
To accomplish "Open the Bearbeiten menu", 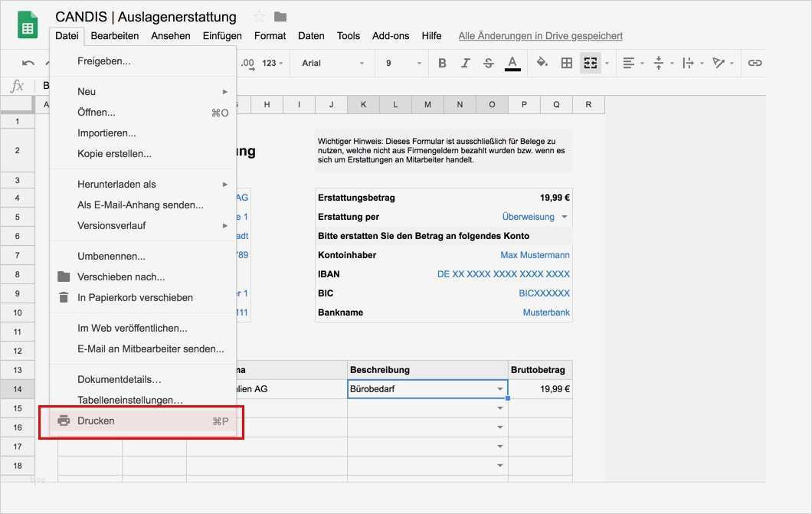I will point(114,36).
